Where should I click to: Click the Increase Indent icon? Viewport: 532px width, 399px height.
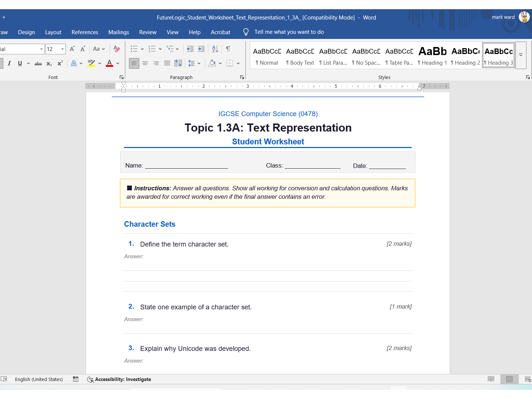[x=201, y=49]
